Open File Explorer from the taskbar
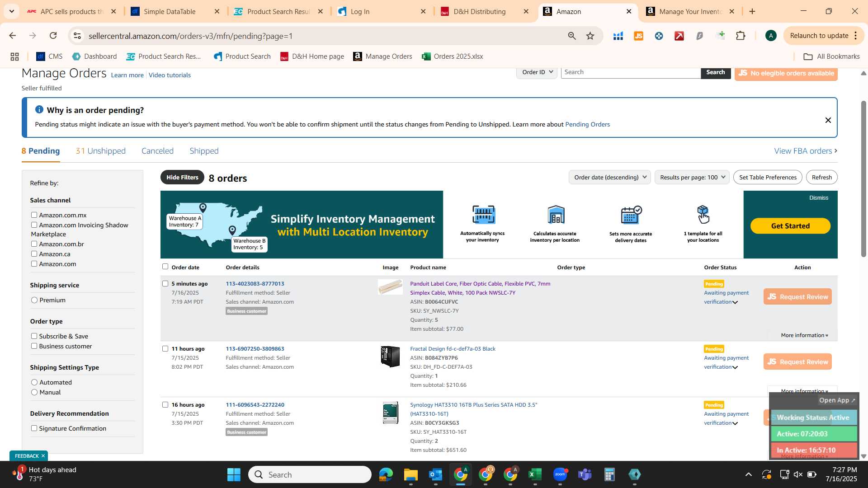Image resolution: width=868 pixels, height=488 pixels. [x=410, y=475]
